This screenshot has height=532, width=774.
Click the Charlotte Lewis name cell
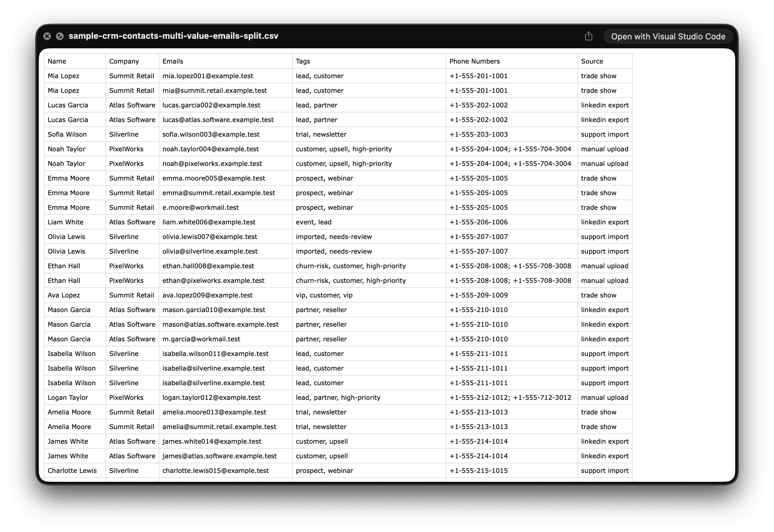[75, 471]
